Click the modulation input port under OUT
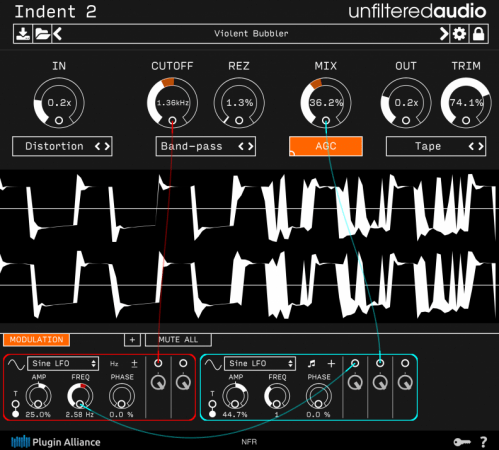The width and height of the screenshot is (499, 450). pos(406,120)
